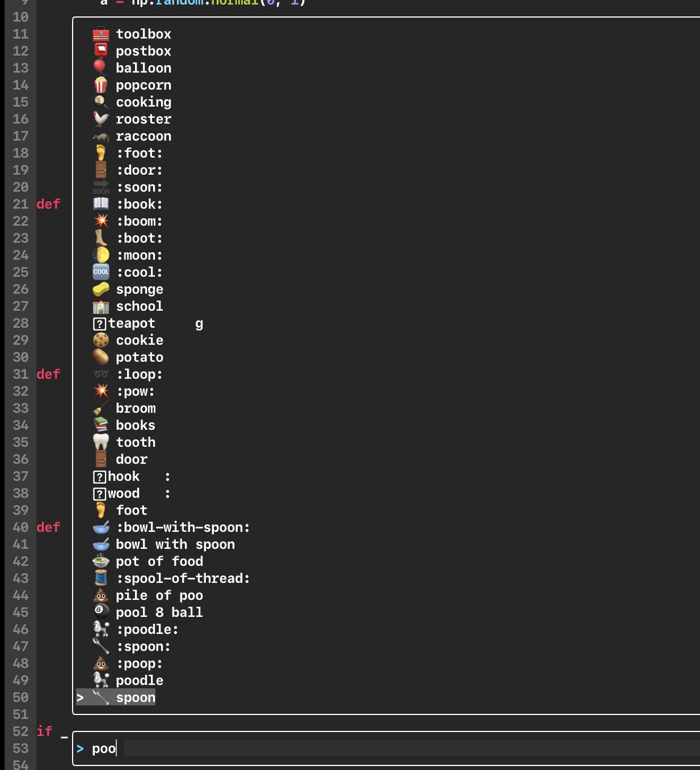Image resolution: width=700 pixels, height=770 pixels.
Task: Click the cookie emoji icon
Action: [x=101, y=340]
